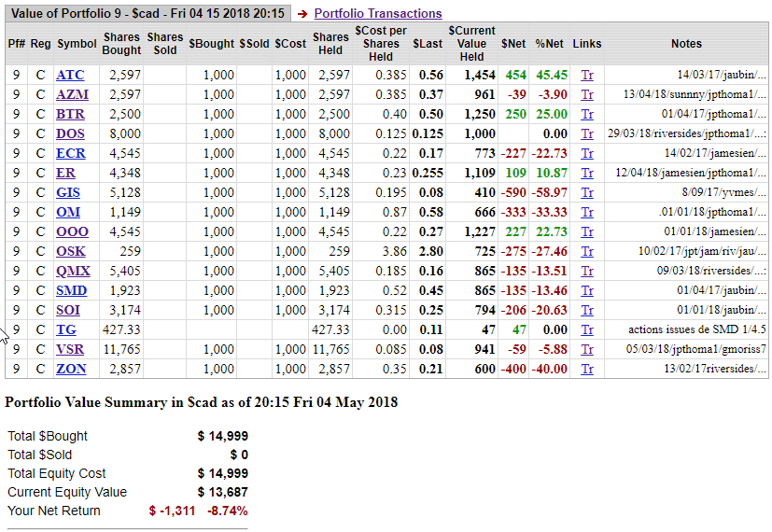
Task: Open the Portfolio Transactions link
Action: (x=377, y=14)
